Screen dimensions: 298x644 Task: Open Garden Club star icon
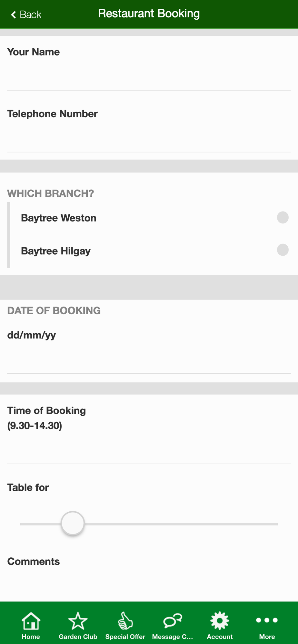point(78,620)
